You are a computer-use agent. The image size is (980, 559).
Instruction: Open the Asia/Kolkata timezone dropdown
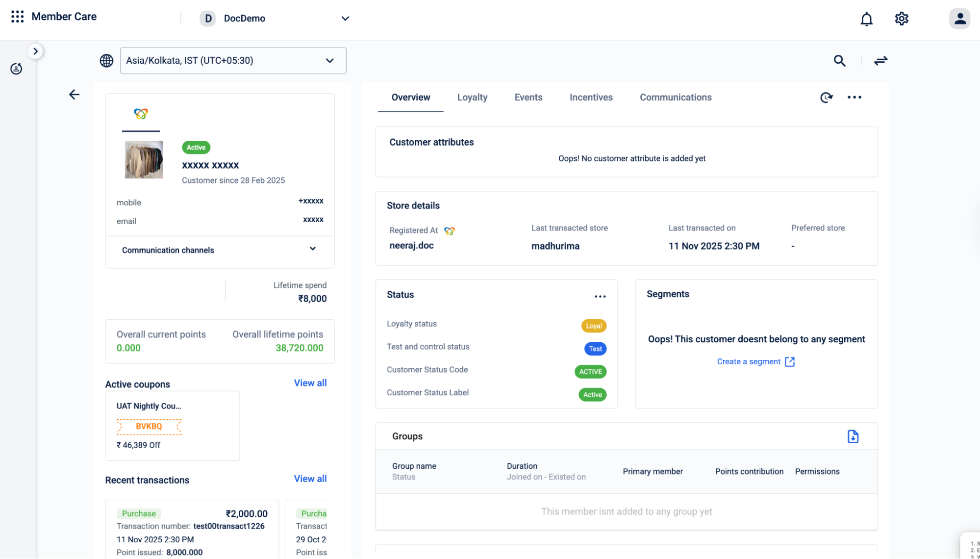click(x=233, y=61)
